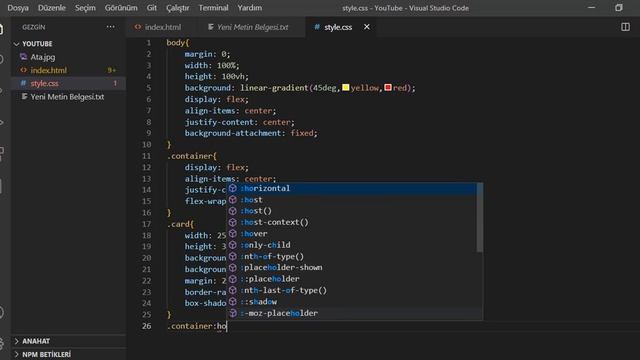The image size is (640, 360).
Task: Click 'justify-content' on line 8
Action: click(219, 122)
